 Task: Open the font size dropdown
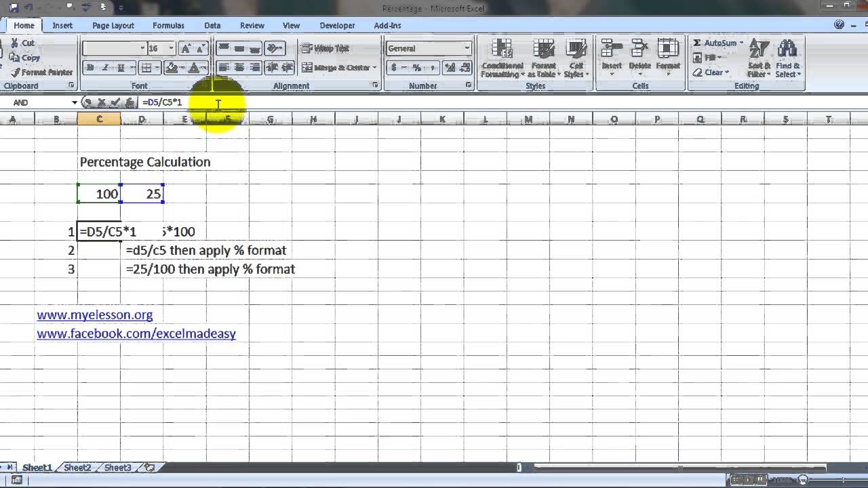170,48
